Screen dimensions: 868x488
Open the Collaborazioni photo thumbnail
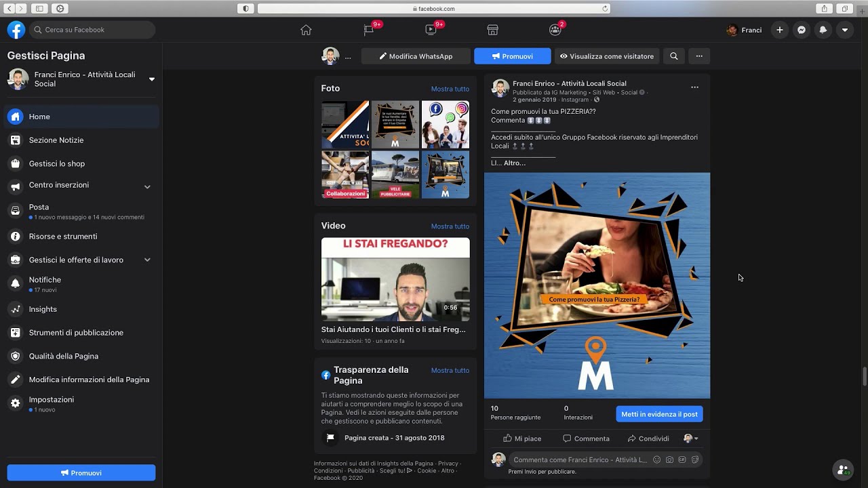[x=345, y=175]
